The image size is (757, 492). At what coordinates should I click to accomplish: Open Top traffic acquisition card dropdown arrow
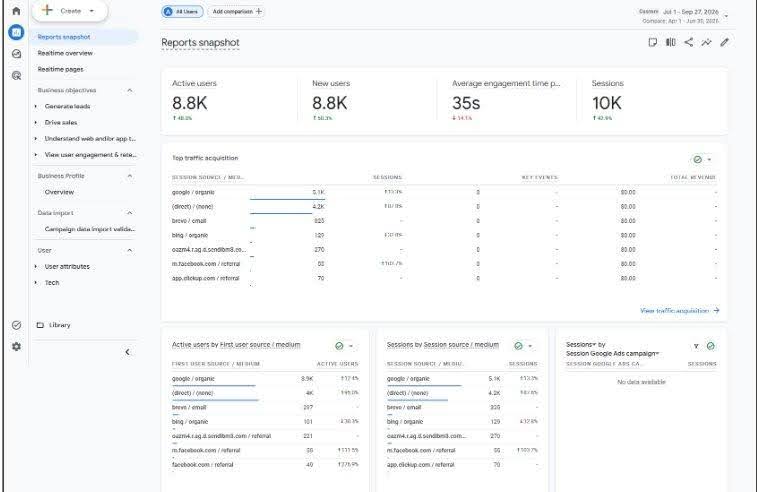pyautogui.click(x=709, y=159)
